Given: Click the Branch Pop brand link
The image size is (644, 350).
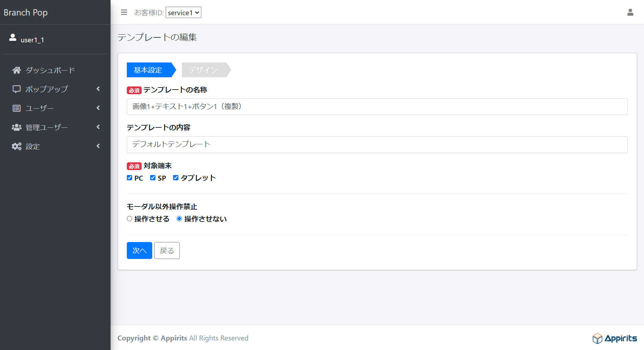Looking at the screenshot, I should coord(25,12).
